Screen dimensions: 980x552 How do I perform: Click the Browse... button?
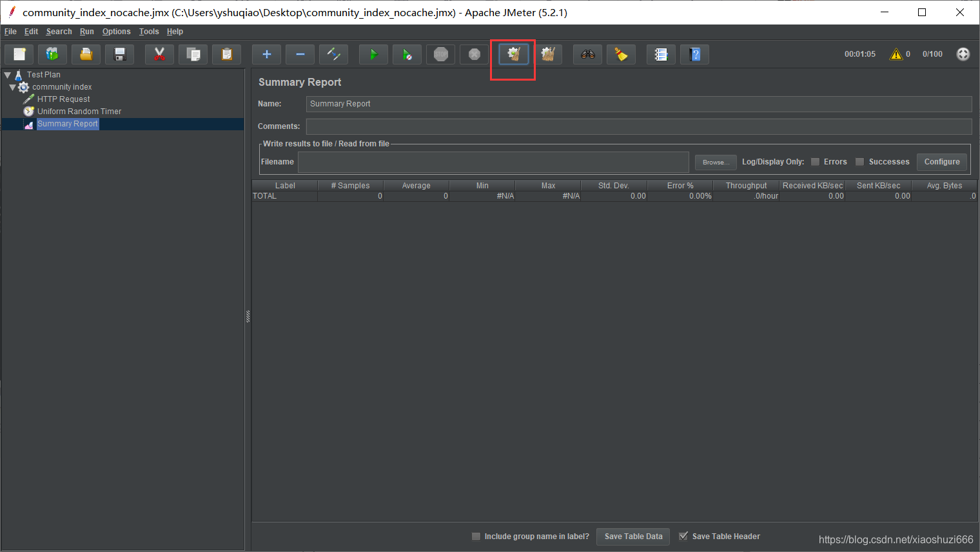point(716,162)
